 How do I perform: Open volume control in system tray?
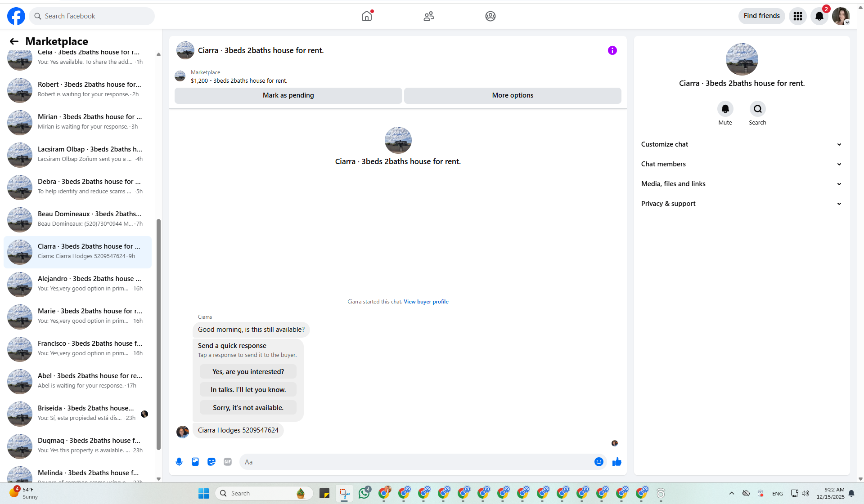805,493
